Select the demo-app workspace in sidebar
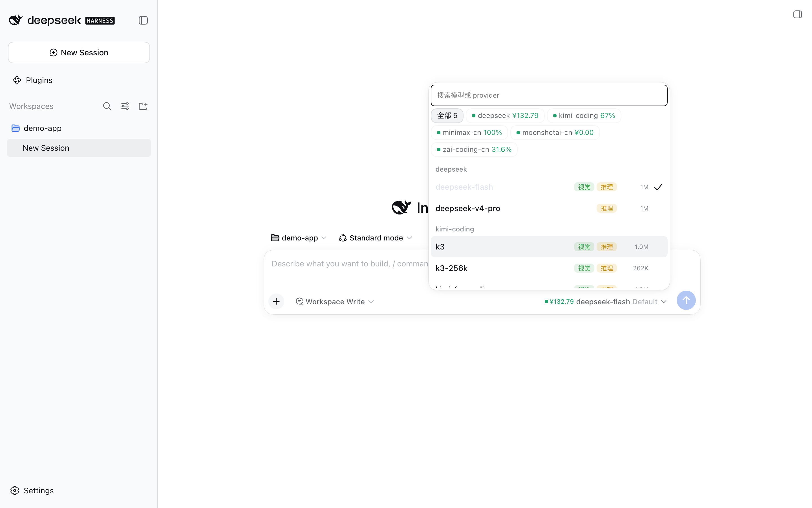 coord(79,128)
